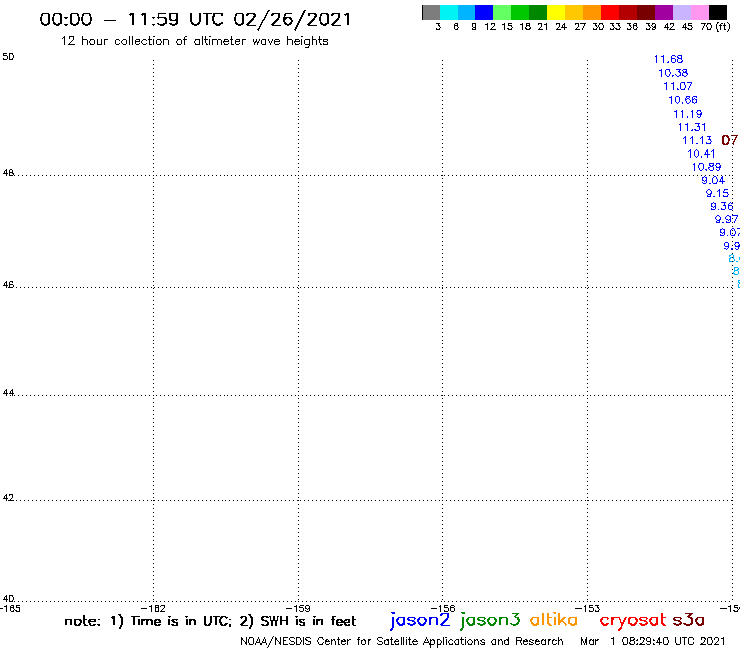Click the subtitle '12 hour collection of altimeter wave heights'

click(194, 41)
